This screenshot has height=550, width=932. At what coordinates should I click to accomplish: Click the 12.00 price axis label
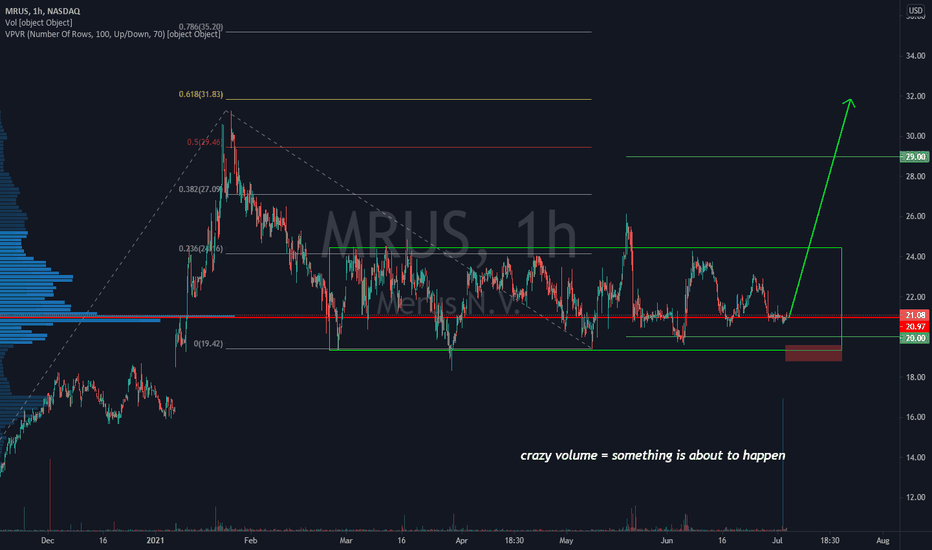tap(915, 497)
